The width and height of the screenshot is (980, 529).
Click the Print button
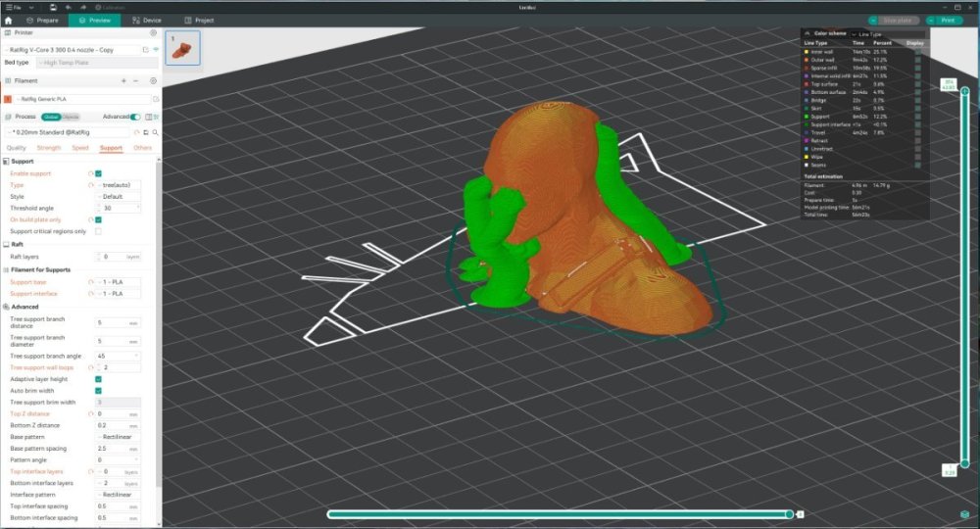coord(944,20)
